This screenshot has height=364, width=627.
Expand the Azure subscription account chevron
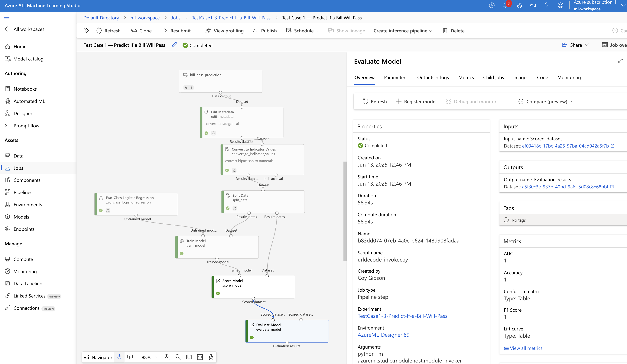(x=623, y=5)
